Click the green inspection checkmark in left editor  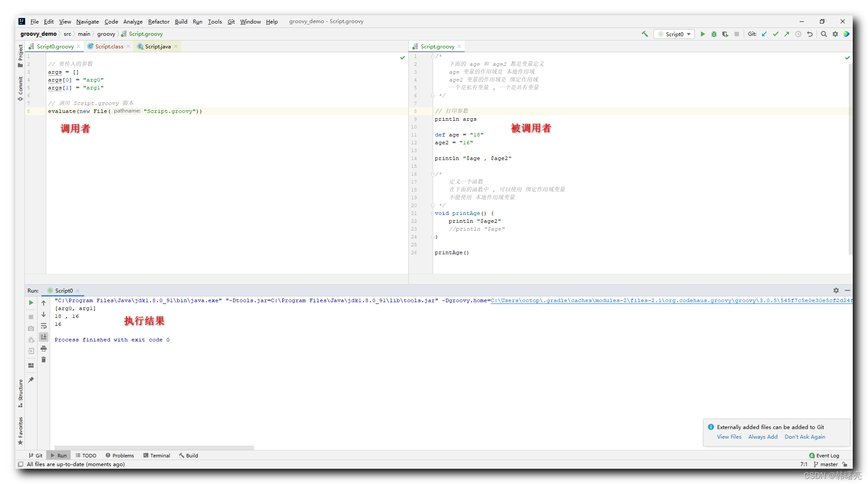(x=403, y=58)
